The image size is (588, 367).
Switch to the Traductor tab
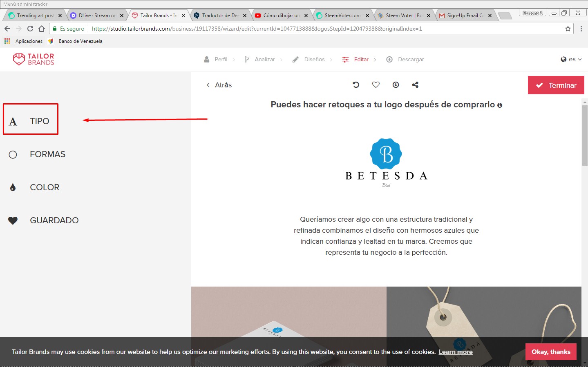pyautogui.click(x=220, y=16)
